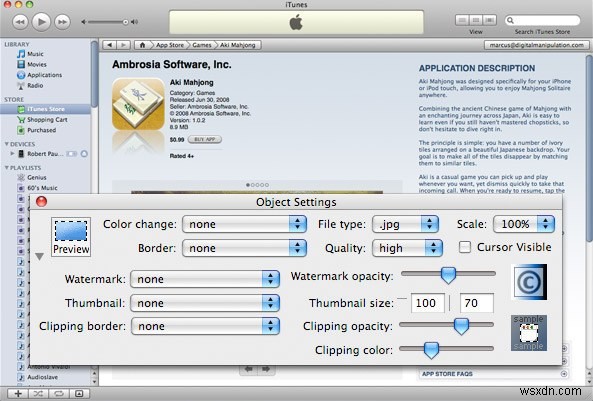Collapse the PLAYLISTS section triangle
593x401 pixels.
click(x=6, y=168)
